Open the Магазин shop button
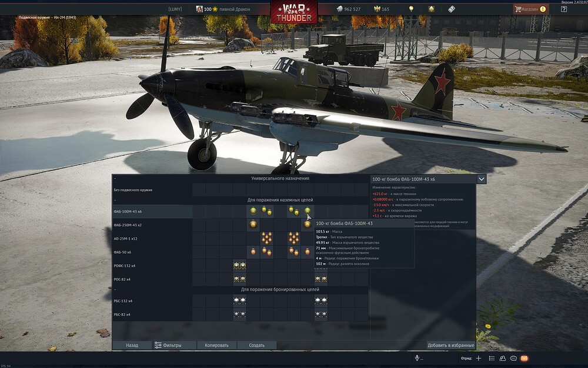The height and width of the screenshot is (368, 588). coord(530,9)
